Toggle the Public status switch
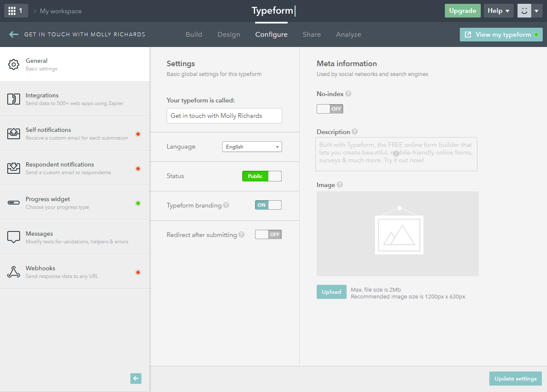Image resolution: width=547 pixels, height=392 pixels. click(262, 176)
